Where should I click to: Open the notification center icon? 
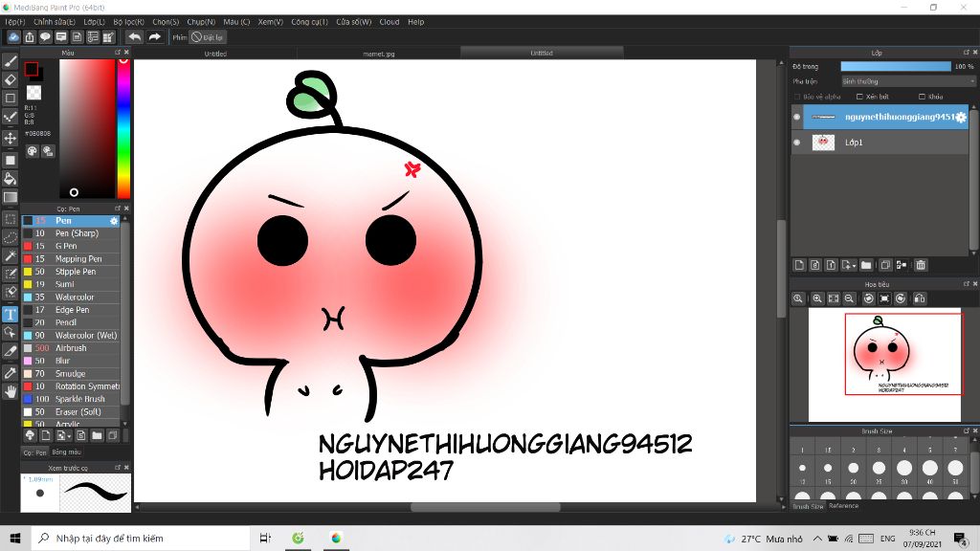click(961, 538)
